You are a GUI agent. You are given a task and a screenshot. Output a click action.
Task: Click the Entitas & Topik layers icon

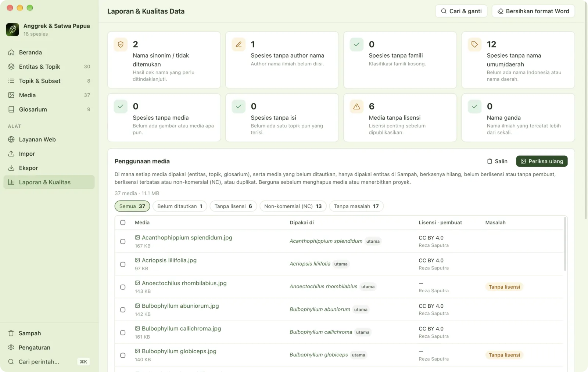pos(11,66)
